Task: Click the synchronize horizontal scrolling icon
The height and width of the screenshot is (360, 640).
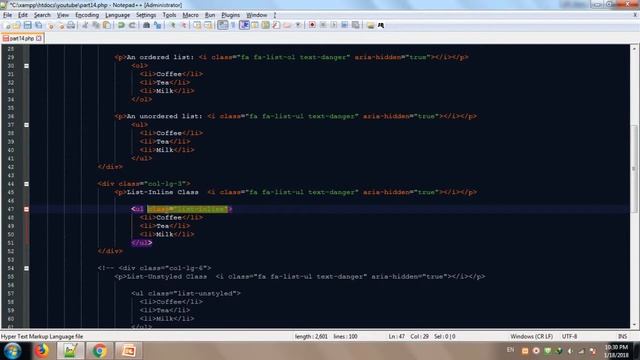Action: click(x=208, y=25)
